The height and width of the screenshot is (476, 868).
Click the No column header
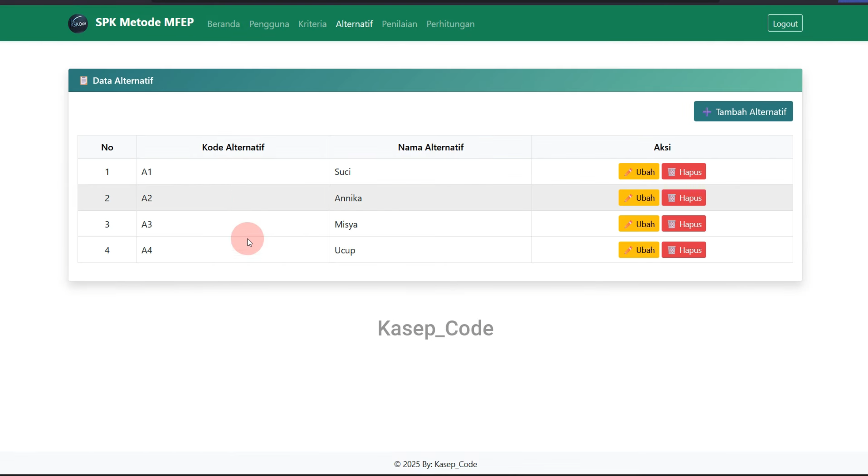(x=107, y=147)
